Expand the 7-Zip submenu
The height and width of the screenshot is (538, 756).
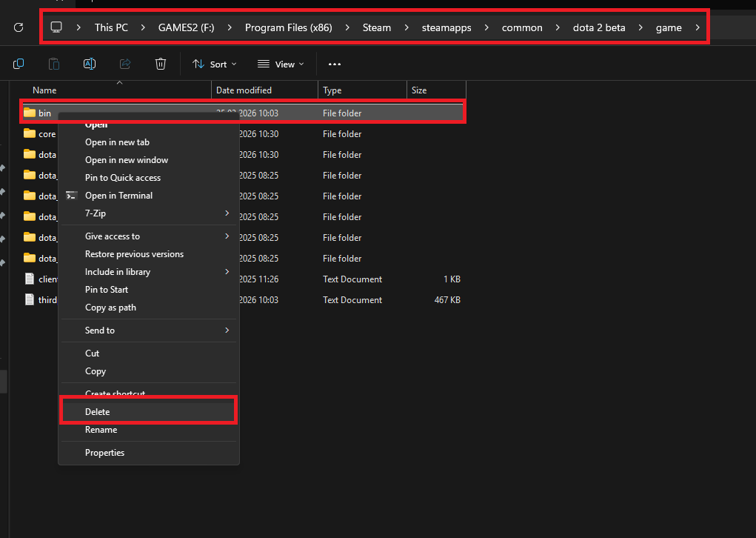click(x=149, y=213)
